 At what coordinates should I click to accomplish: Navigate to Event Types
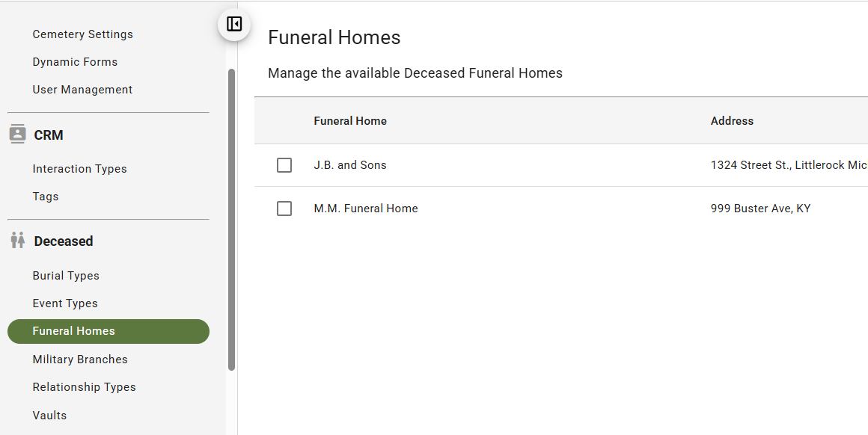point(65,303)
